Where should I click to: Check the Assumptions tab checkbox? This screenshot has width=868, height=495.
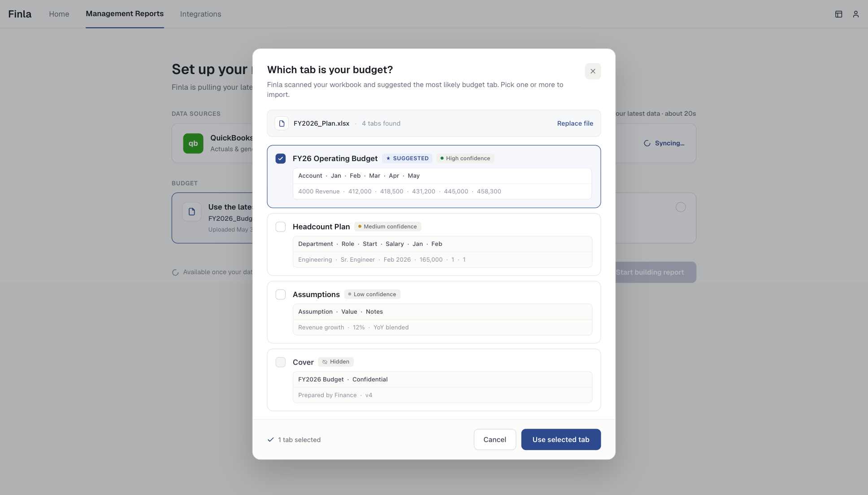tap(281, 295)
